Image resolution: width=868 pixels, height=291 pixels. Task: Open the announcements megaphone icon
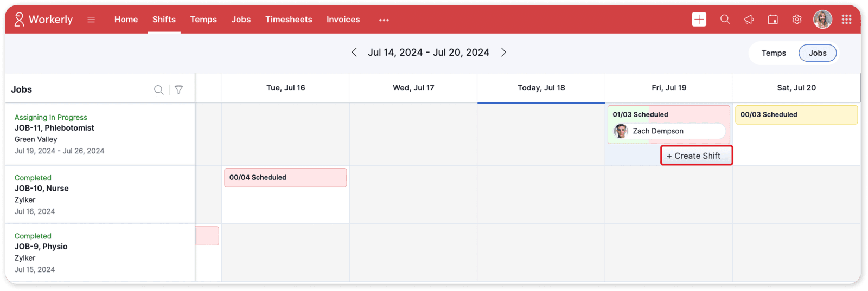click(x=749, y=20)
